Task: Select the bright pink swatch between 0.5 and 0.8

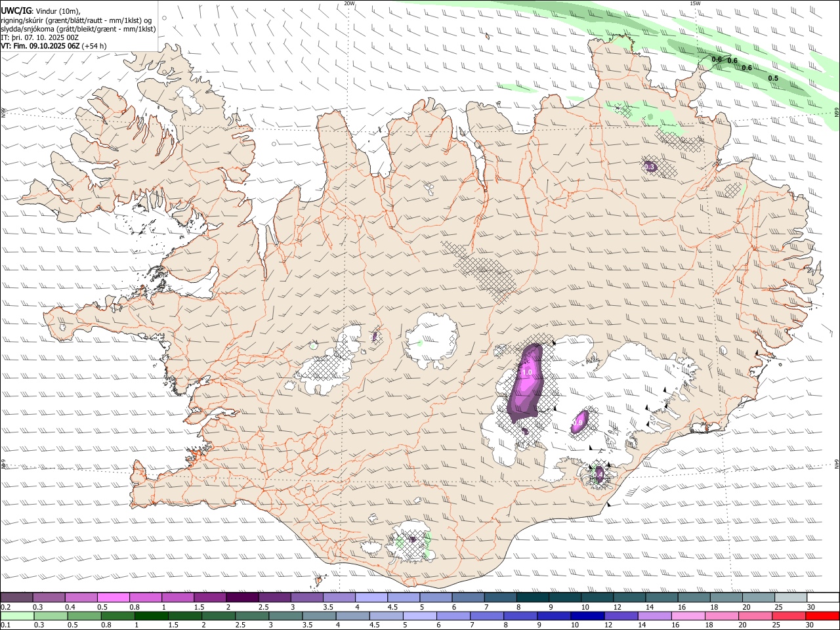Action: pos(113,597)
